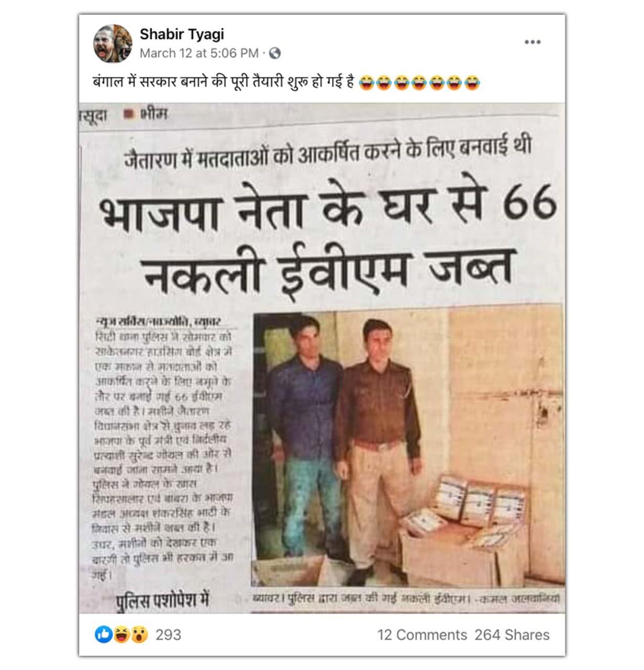The height and width of the screenshot is (670, 644).
Task: View the 293 reactions count
Action: coord(169,635)
